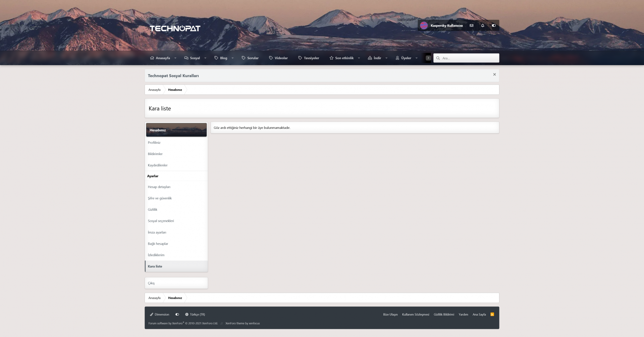Click XenForo theme by xenfocus link
The height and width of the screenshot is (337, 644).
[243, 324]
